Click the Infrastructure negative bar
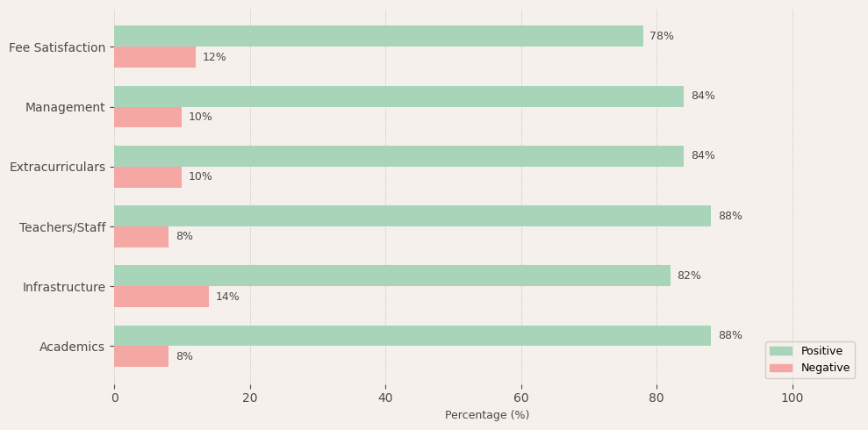Image resolution: width=868 pixels, height=430 pixels. 161,297
